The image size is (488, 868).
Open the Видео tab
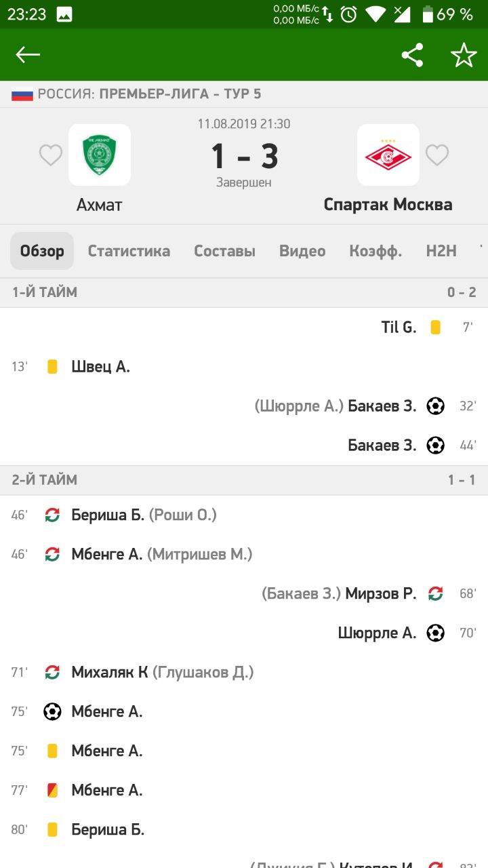click(302, 251)
